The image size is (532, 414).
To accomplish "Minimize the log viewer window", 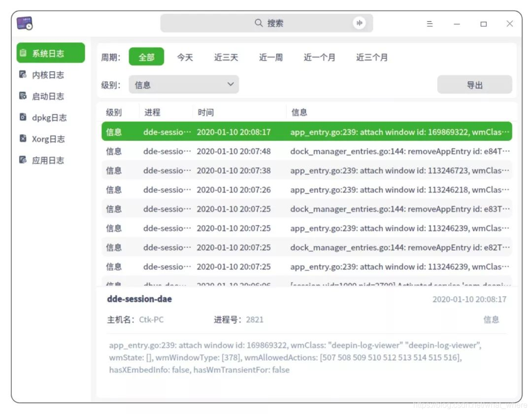I will click(x=457, y=24).
